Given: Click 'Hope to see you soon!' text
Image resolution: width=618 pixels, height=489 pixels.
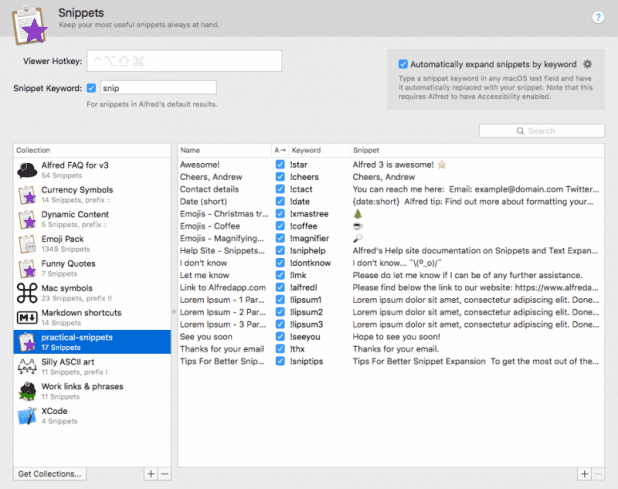Looking at the screenshot, I should (x=396, y=337).
